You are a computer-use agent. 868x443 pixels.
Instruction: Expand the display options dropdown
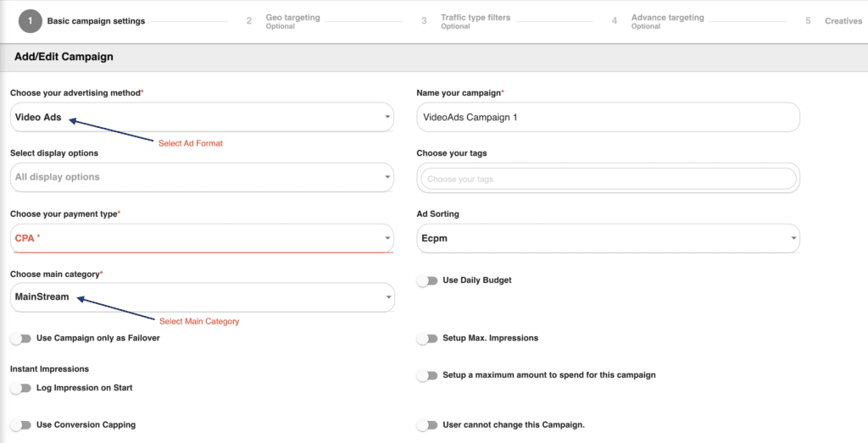click(x=202, y=177)
